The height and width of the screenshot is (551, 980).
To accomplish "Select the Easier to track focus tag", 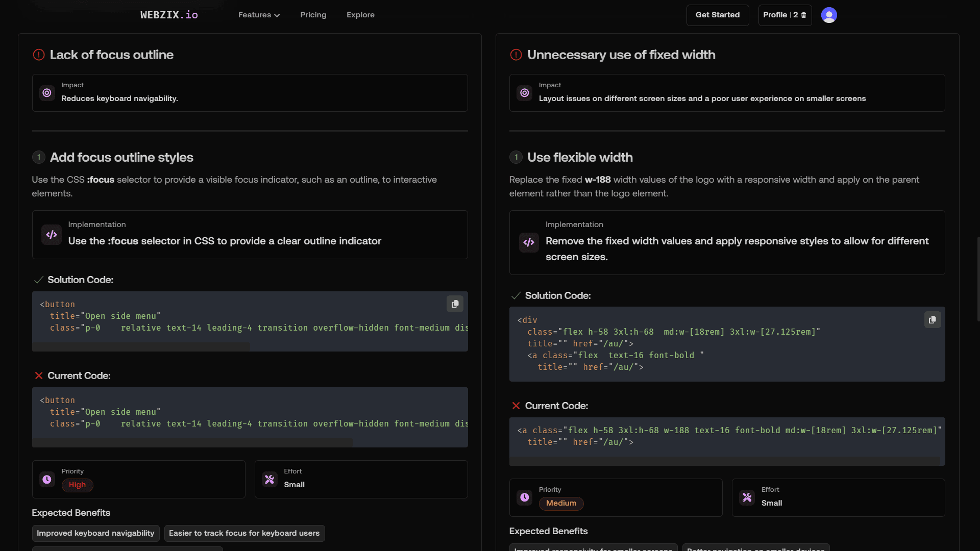I will (244, 533).
